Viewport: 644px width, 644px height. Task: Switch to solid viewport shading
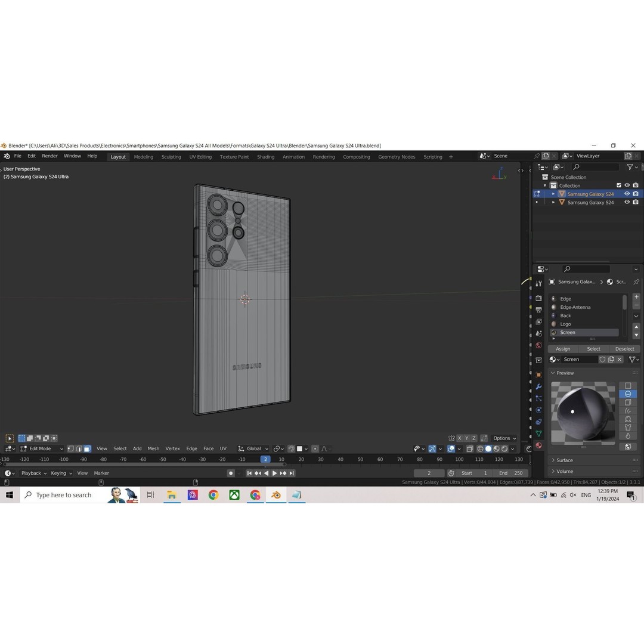[488, 448]
